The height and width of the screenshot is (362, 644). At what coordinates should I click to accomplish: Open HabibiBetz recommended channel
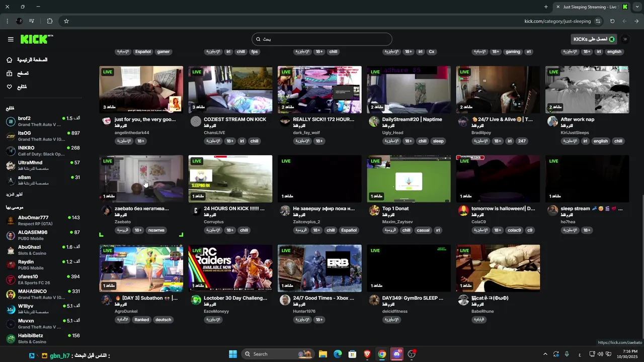[x=43, y=338]
